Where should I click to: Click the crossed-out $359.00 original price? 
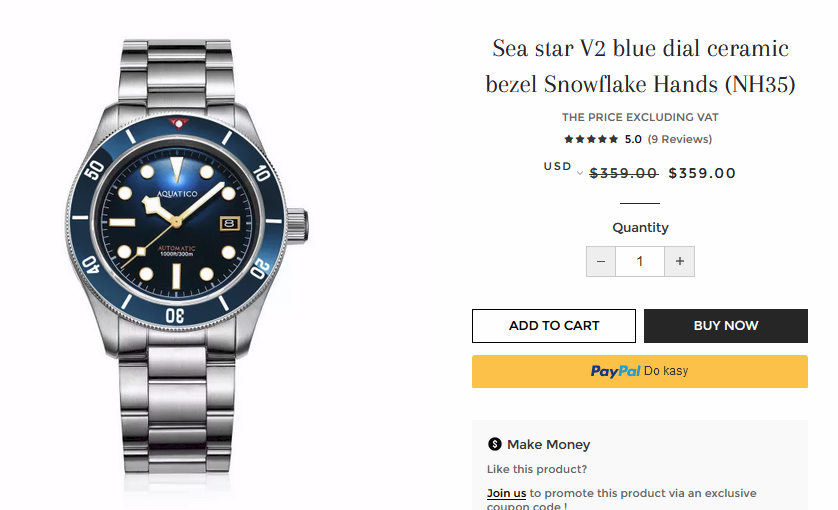coord(623,173)
